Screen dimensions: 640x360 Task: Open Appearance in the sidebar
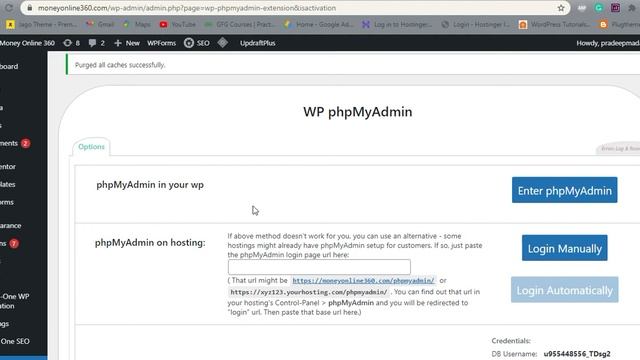click(x=12, y=226)
